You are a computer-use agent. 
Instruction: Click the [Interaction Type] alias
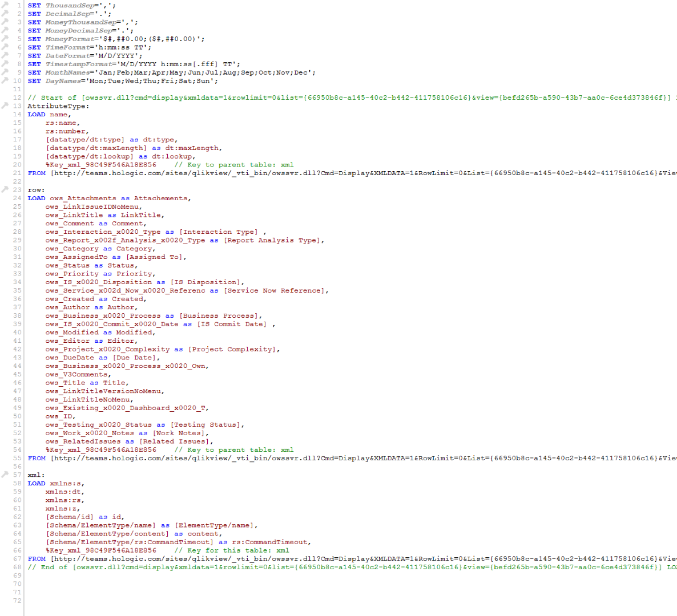click(x=218, y=232)
